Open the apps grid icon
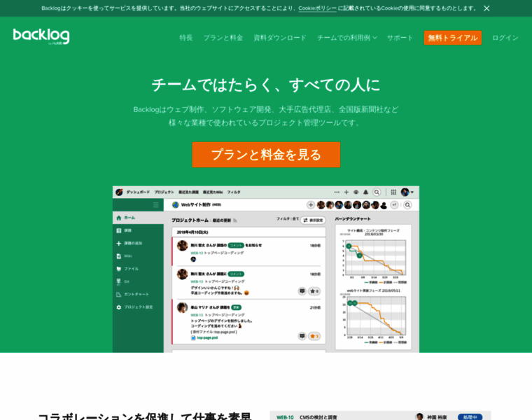Viewport: 532px width, 420px height. click(393, 192)
